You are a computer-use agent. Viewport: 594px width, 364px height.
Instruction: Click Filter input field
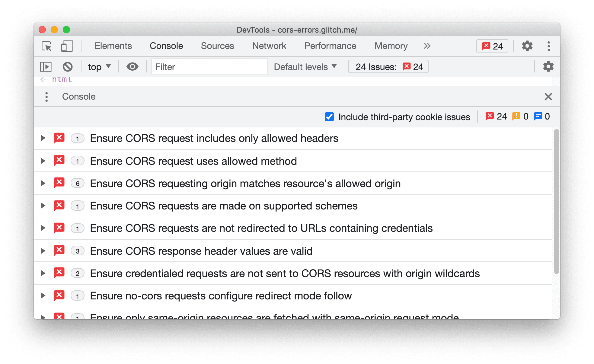point(208,67)
